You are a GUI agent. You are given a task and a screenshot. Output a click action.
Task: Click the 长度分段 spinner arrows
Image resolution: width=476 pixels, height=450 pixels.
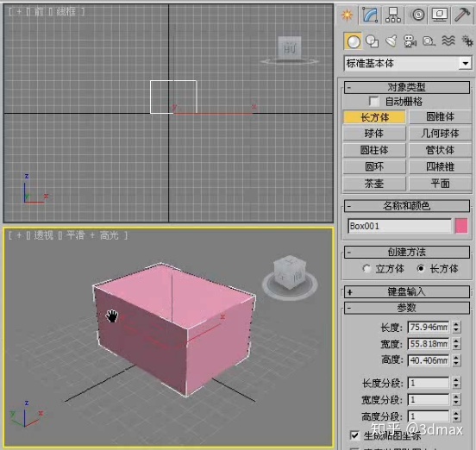456,383
